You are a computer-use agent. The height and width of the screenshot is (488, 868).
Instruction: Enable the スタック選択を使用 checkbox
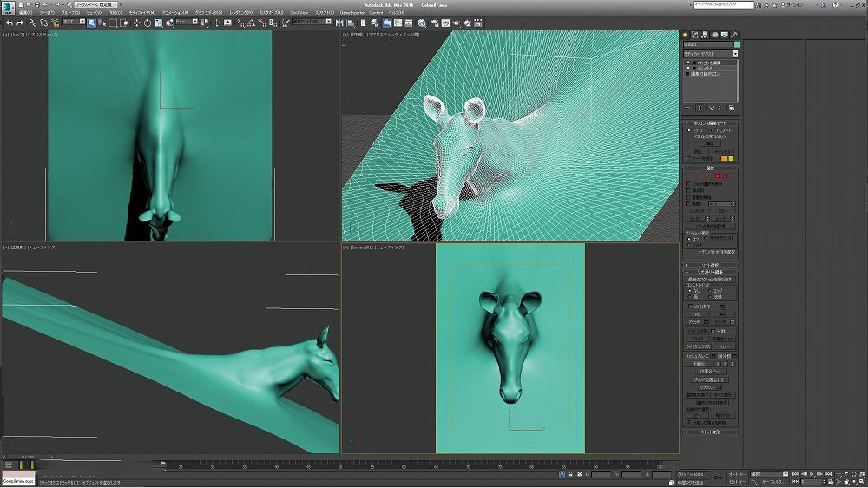tap(688, 184)
